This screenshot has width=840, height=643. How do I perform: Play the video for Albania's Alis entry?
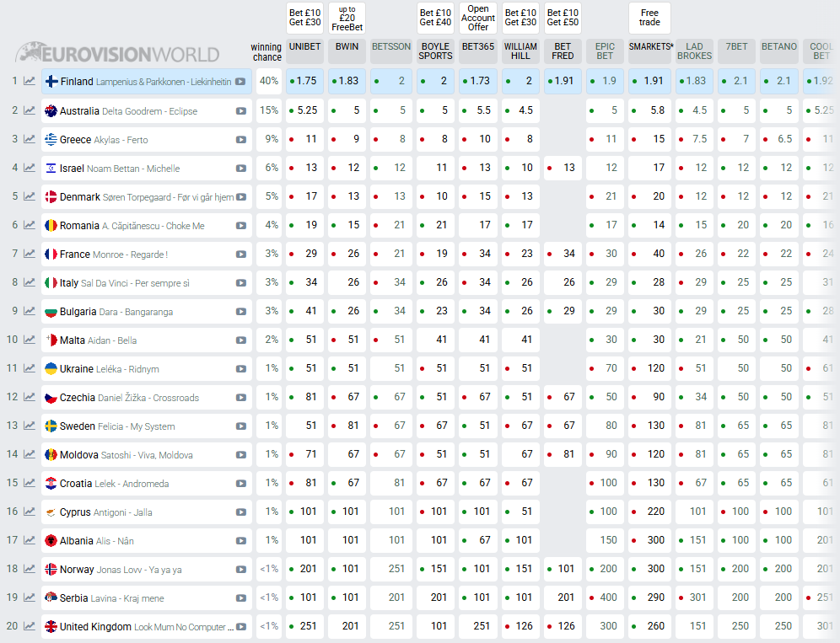(x=241, y=541)
